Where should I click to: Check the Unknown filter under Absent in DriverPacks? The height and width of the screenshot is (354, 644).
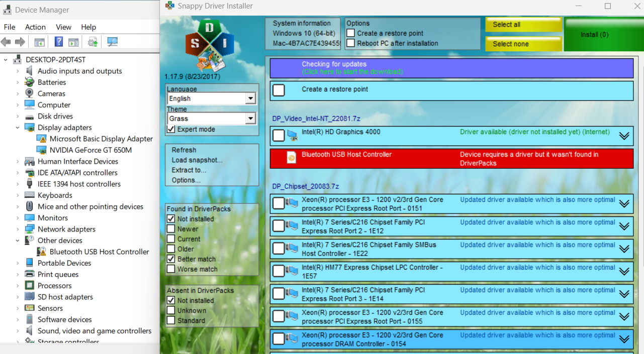(x=171, y=310)
